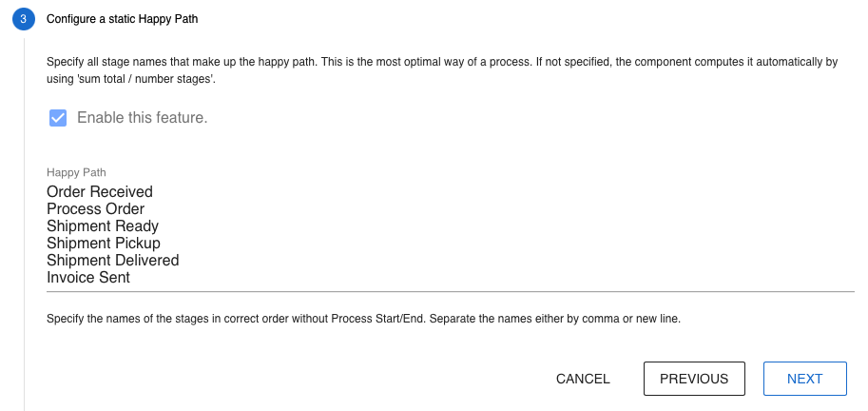Screen dimensions: 868x411
Task: Click the happy path description paragraph
Action: tap(441, 69)
